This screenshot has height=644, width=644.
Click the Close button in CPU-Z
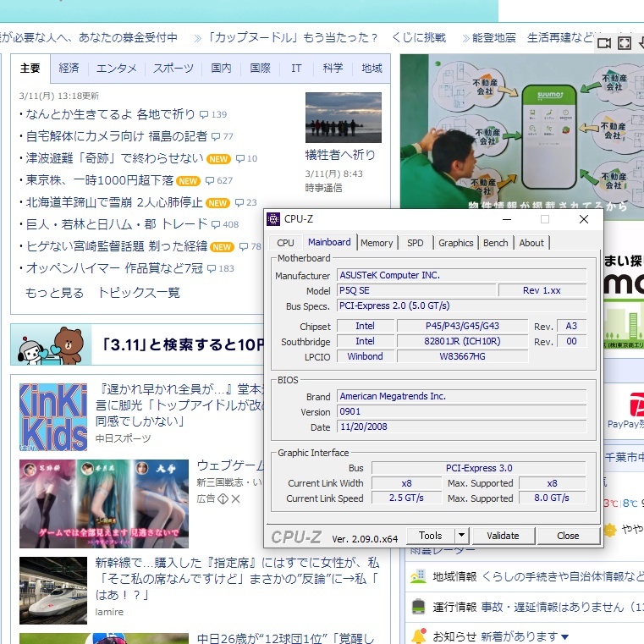(568, 536)
